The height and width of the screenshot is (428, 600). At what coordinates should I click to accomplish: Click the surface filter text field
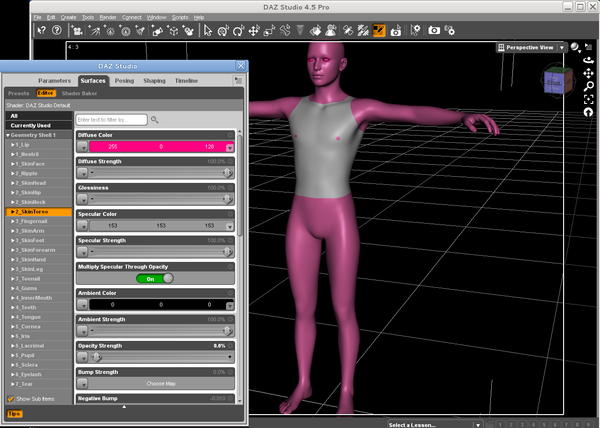111,120
